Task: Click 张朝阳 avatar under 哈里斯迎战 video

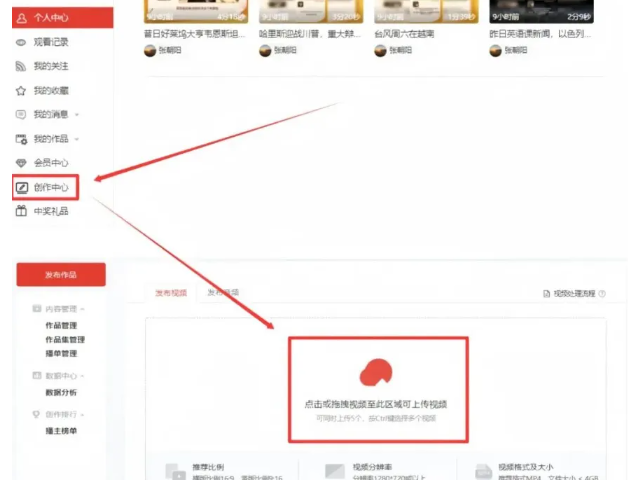Action: [265, 51]
